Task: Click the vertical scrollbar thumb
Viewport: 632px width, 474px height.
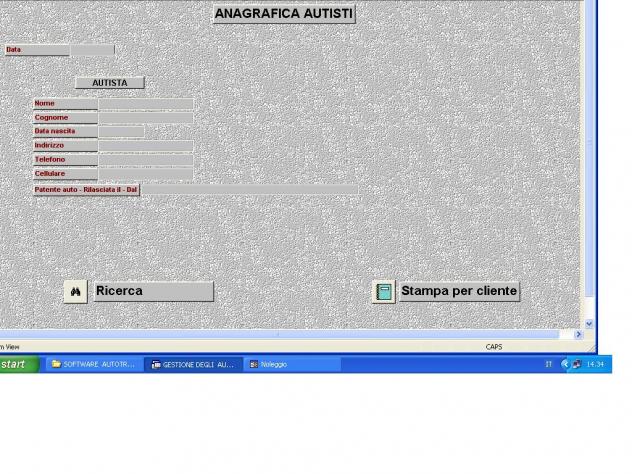Action: click(x=589, y=149)
